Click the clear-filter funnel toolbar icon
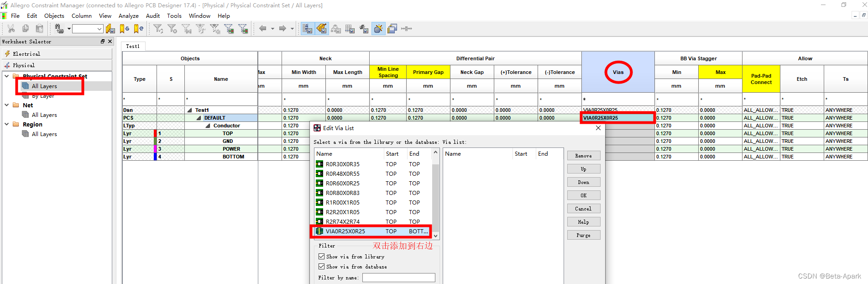Viewport: 868px width, 284px height. 173,29
